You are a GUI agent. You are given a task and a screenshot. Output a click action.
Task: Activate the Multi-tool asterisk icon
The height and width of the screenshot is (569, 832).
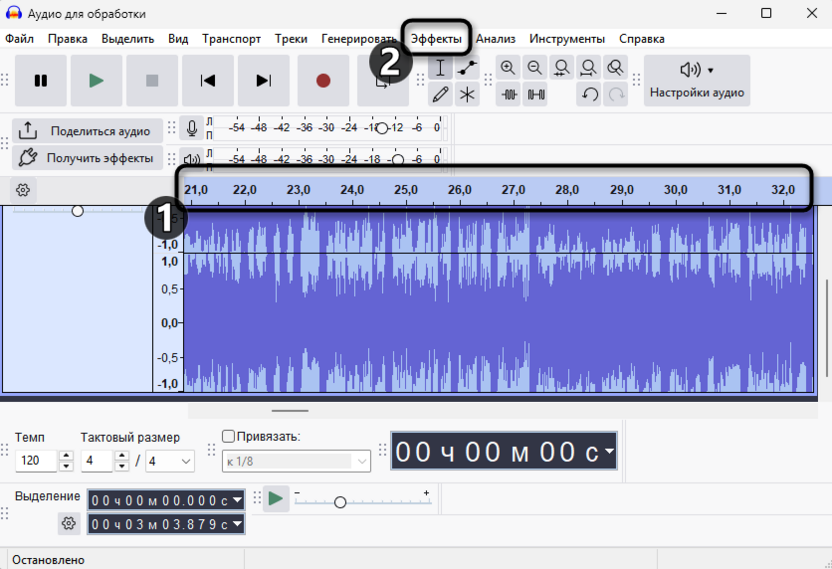(x=468, y=95)
